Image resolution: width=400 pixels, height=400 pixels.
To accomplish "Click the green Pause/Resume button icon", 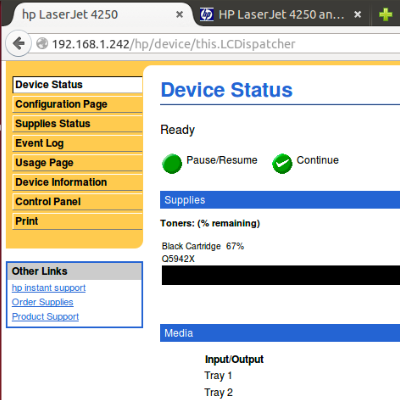I will [x=172, y=164].
